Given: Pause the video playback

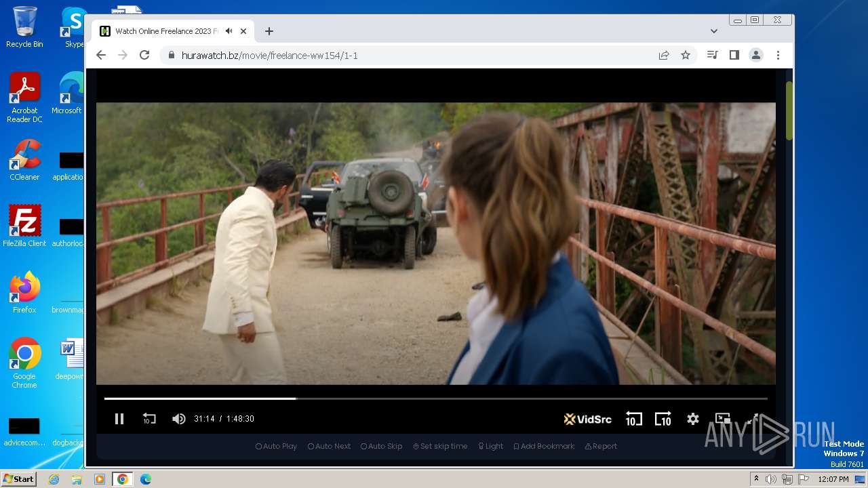Looking at the screenshot, I should [x=119, y=419].
